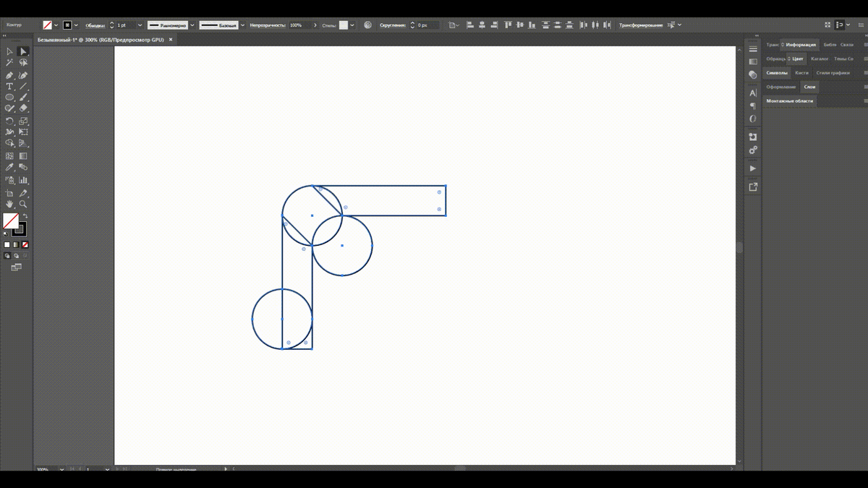Viewport: 868px width, 488px height.
Task: Select the Pen tool
Action: (x=9, y=75)
